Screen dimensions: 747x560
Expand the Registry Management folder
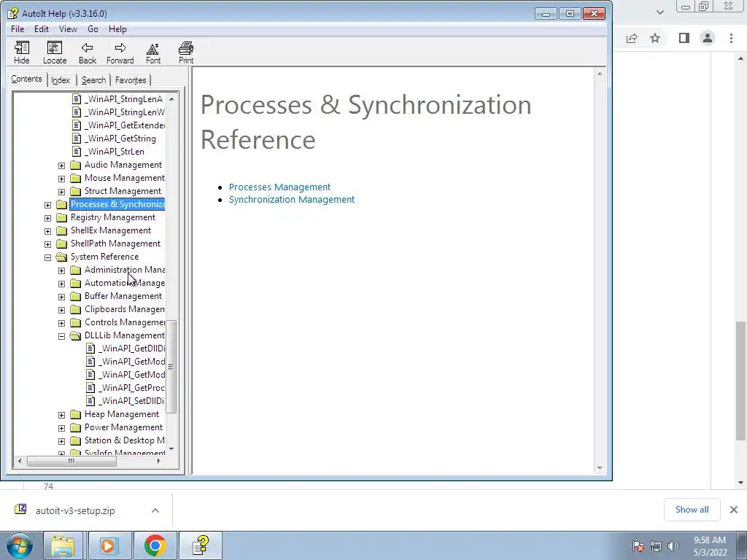click(x=47, y=218)
